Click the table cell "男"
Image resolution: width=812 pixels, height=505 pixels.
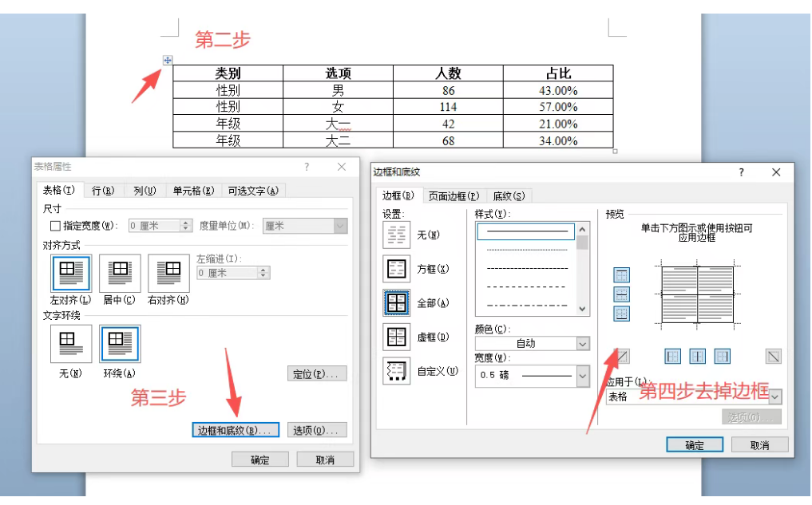click(339, 90)
